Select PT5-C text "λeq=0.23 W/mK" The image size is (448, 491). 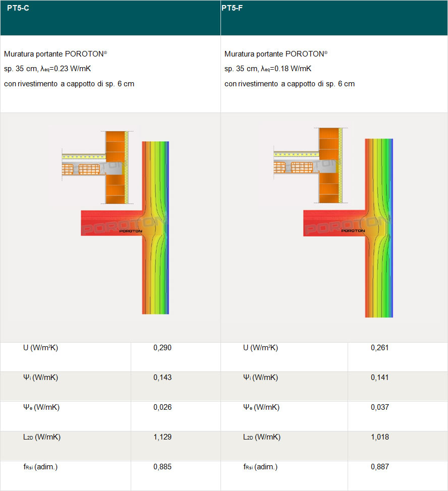[66, 69]
